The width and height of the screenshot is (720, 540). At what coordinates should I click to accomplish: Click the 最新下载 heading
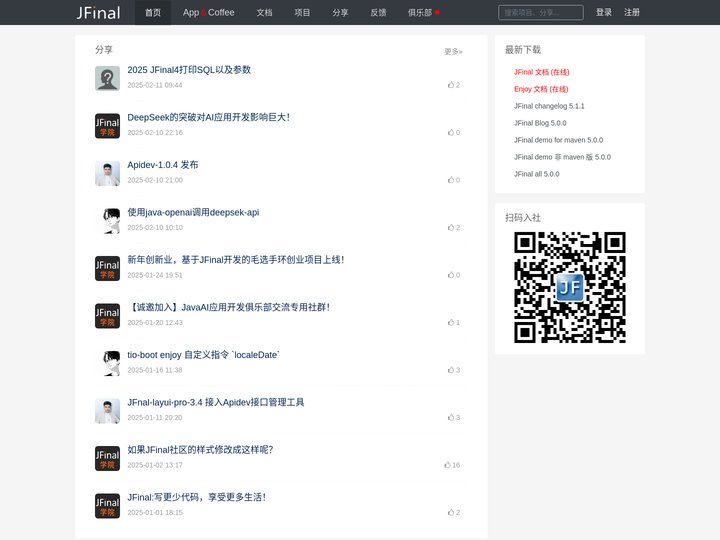click(523, 50)
